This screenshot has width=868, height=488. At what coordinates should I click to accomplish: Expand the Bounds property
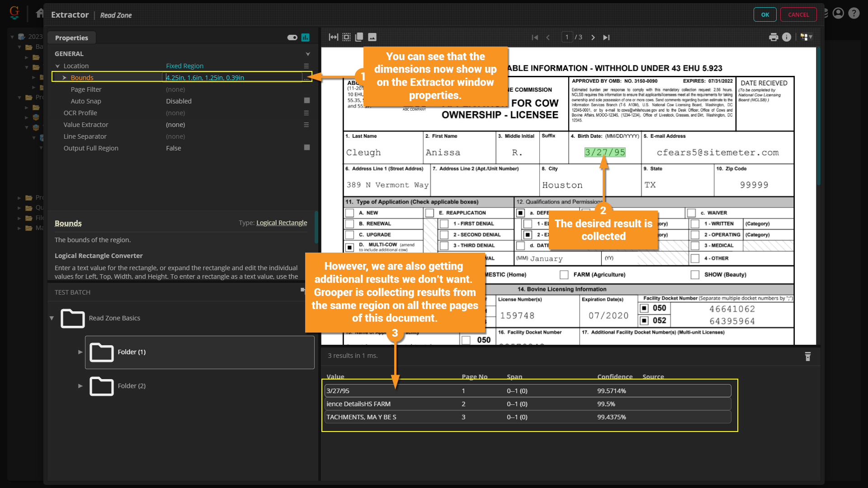(x=64, y=78)
